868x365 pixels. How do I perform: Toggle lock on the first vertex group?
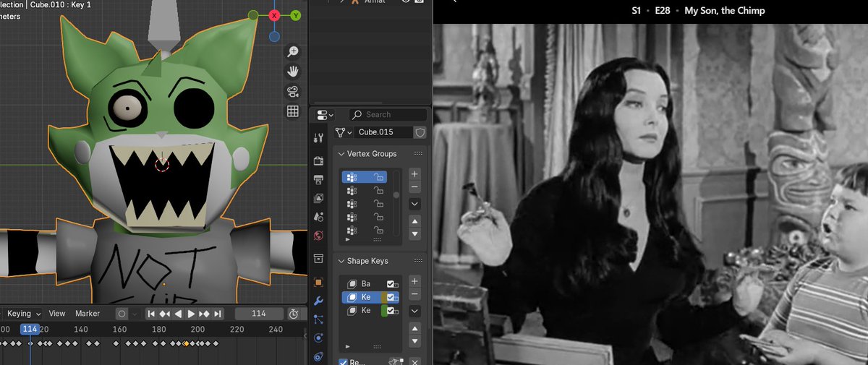[378, 177]
